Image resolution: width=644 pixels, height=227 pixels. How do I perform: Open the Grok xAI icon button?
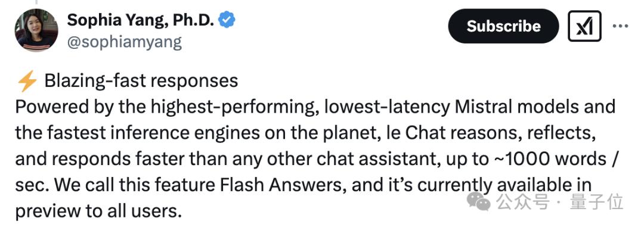point(584,26)
